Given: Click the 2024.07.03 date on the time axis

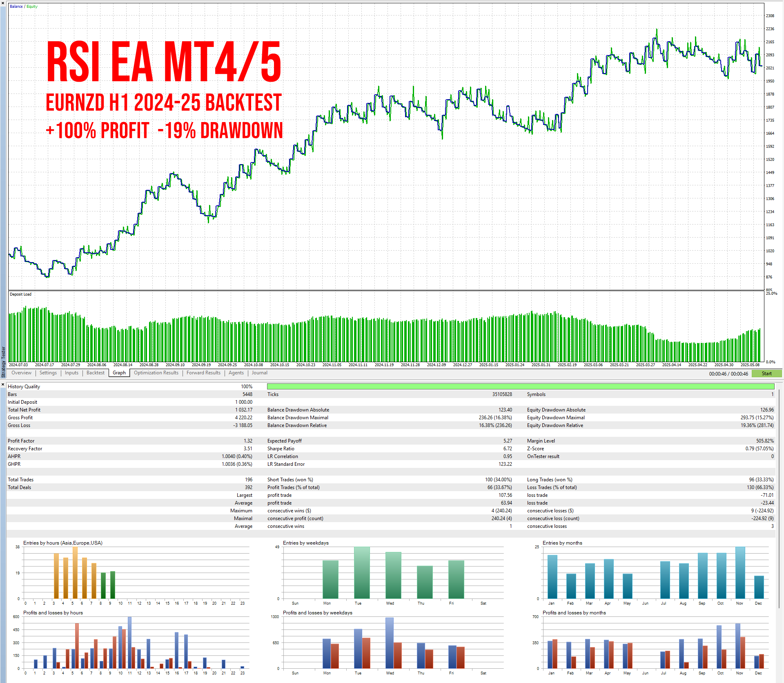Looking at the screenshot, I should pyautogui.click(x=18, y=365).
